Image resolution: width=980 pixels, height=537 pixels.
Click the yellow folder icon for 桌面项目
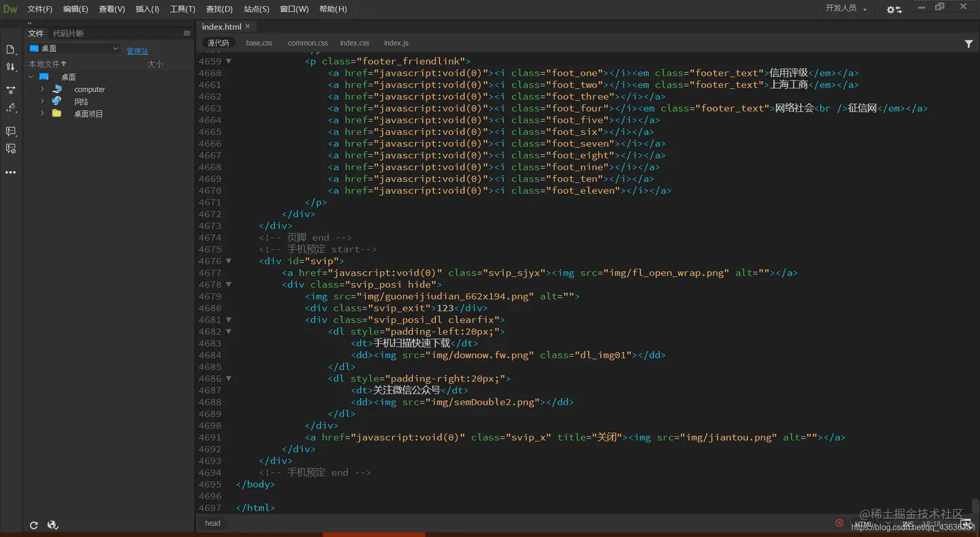click(x=57, y=113)
